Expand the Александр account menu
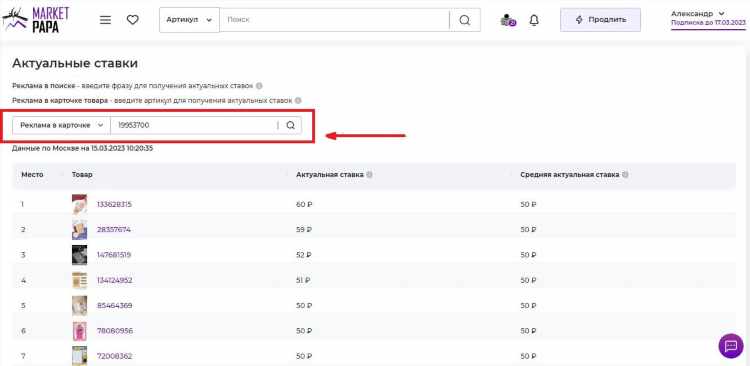 [x=698, y=13]
